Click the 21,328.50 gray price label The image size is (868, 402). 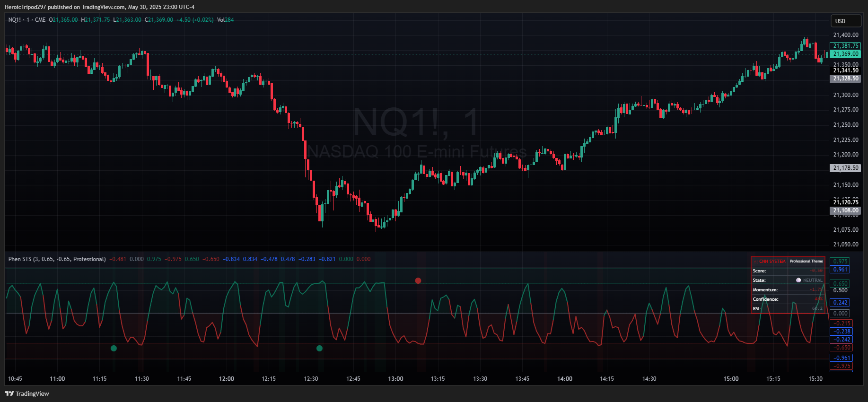click(845, 79)
